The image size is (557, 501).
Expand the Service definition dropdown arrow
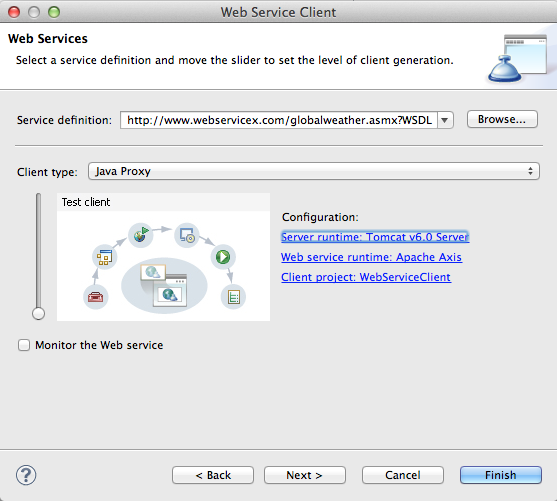tap(445, 120)
